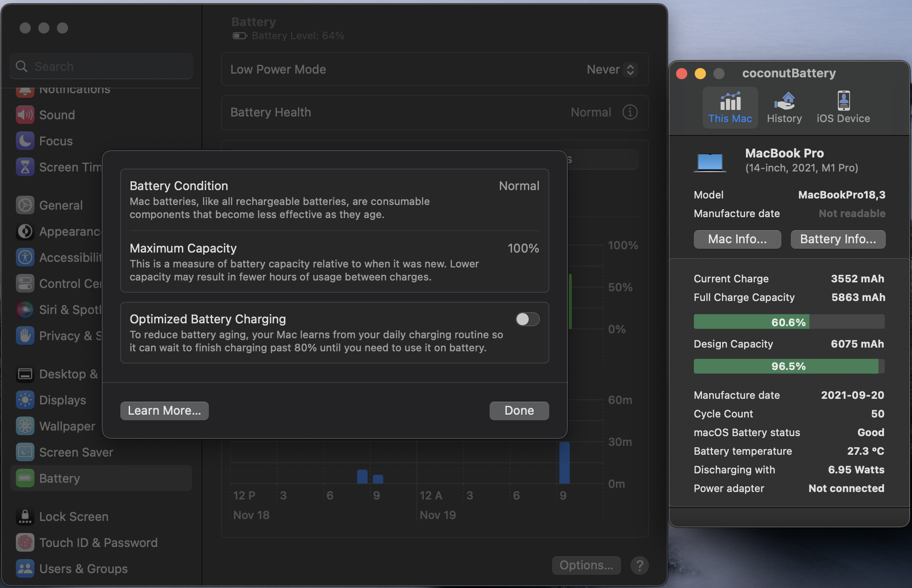Switch to the iOS Device tab icon
912x588 pixels.
coord(843,108)
